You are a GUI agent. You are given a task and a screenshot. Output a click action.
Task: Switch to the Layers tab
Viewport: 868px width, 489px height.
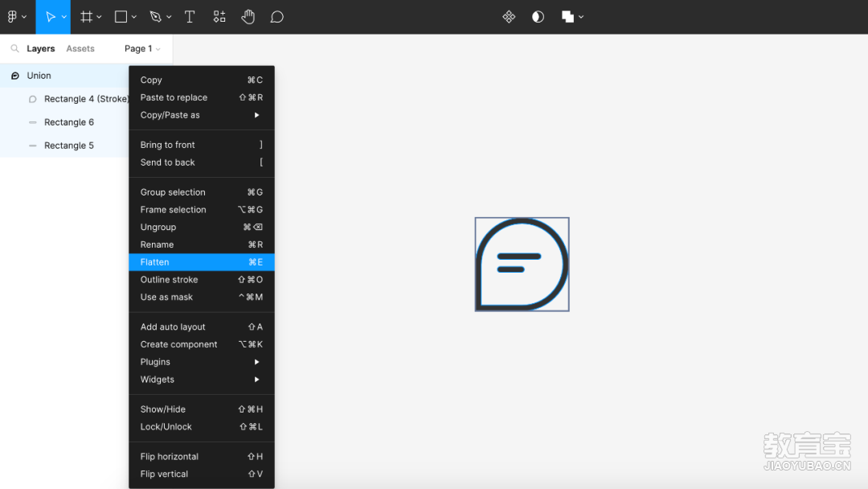pyautogui.click(x=41, y=49)
